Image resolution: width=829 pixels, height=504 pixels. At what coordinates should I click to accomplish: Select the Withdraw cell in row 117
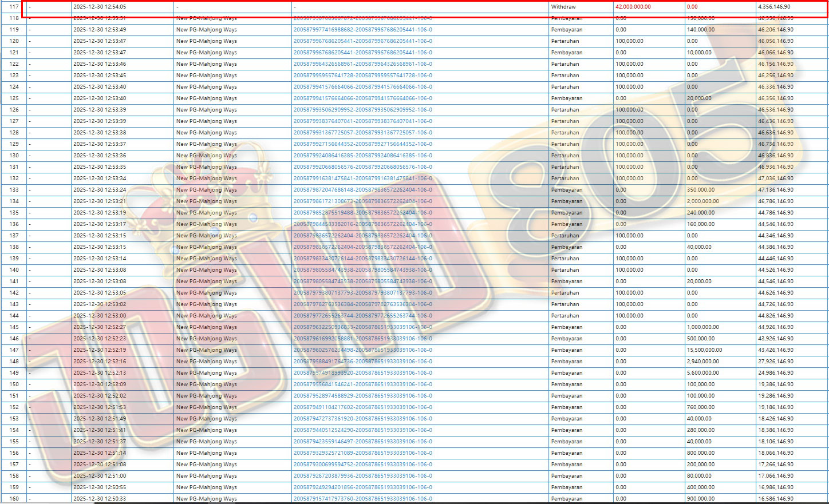(x=563, y=7)
